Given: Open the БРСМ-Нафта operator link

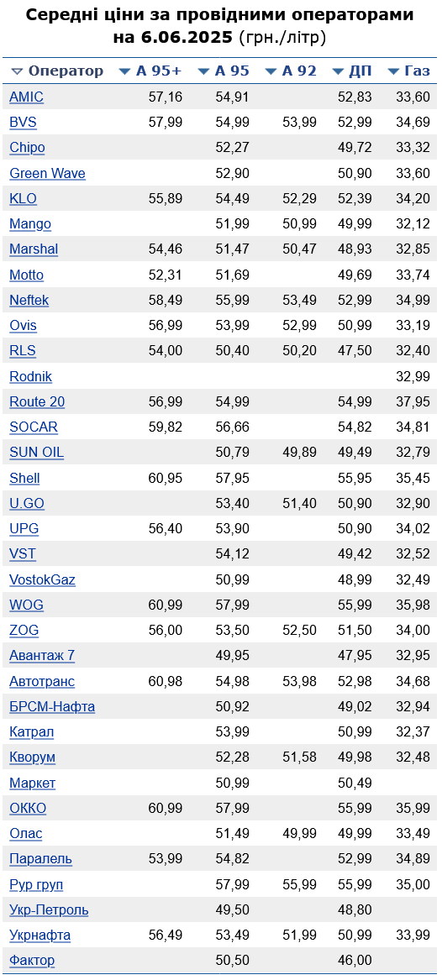Looking at the screenshot, I should (x=52, y=707).
